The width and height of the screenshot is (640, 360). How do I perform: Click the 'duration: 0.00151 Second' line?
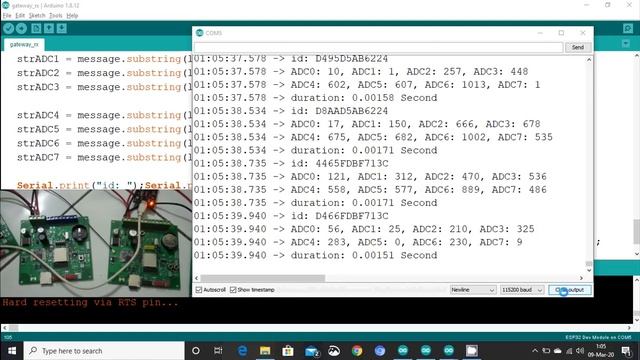315,255
